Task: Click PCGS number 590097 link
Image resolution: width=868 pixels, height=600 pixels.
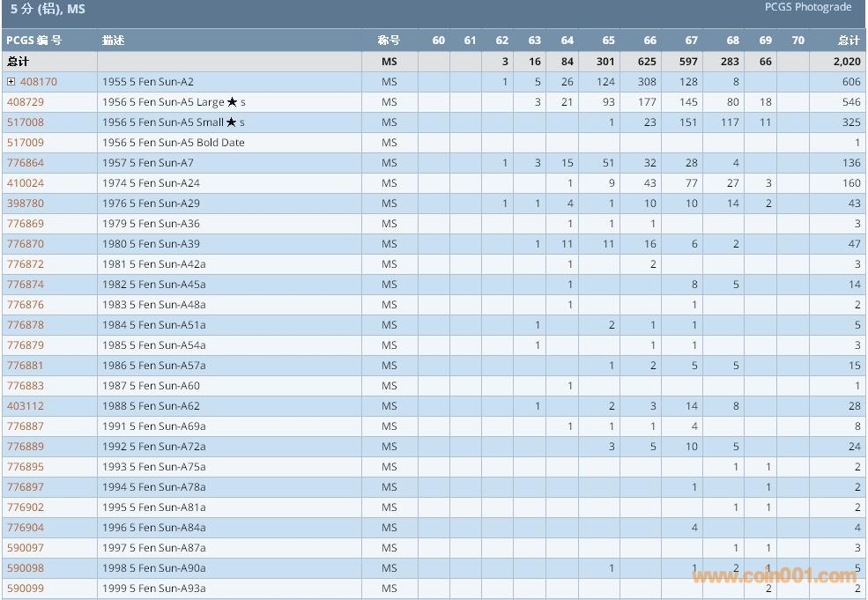Action: click(25, 548)
